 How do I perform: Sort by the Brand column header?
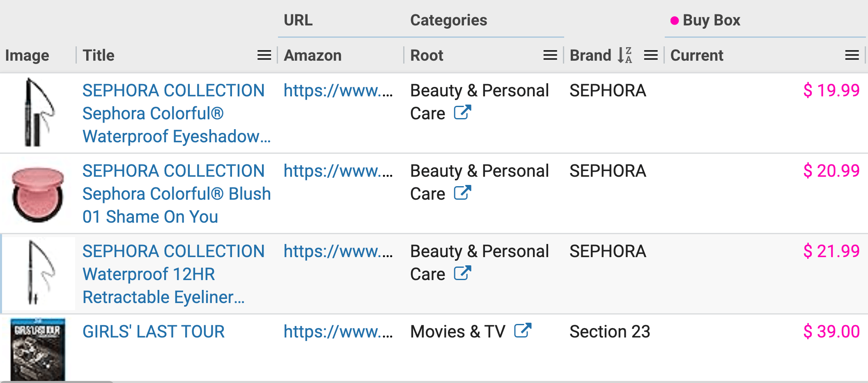pos(590,55)
